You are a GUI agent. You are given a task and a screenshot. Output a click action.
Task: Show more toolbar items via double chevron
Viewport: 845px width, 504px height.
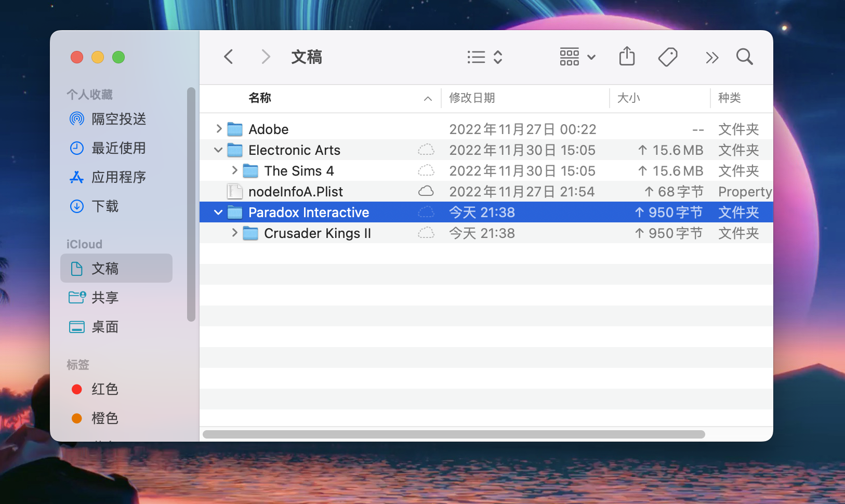[712, 57]
